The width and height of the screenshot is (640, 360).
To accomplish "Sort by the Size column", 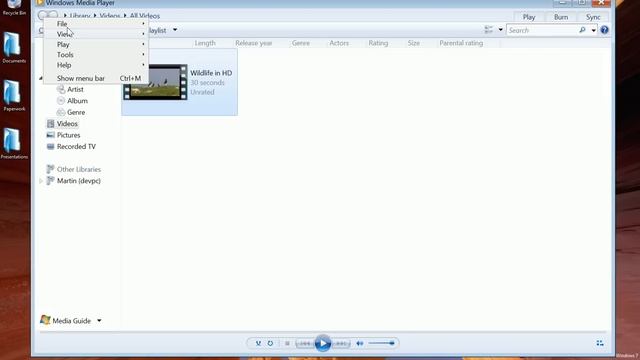I will (x=413, y=43).
